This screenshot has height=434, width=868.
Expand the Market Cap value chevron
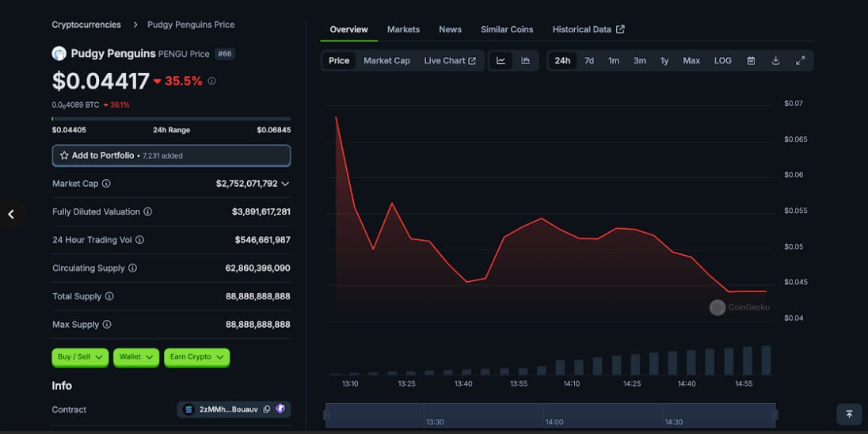tap(285, 184)
